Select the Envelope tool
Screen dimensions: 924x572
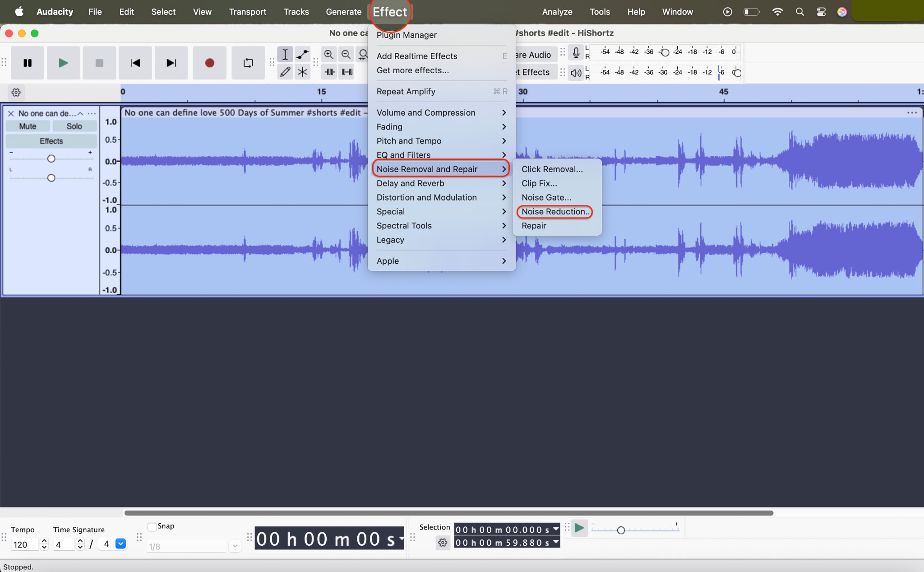point(302,55)
